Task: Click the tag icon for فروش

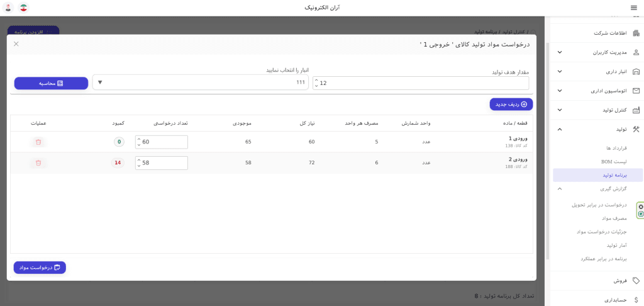Action: tap(636, 281)
